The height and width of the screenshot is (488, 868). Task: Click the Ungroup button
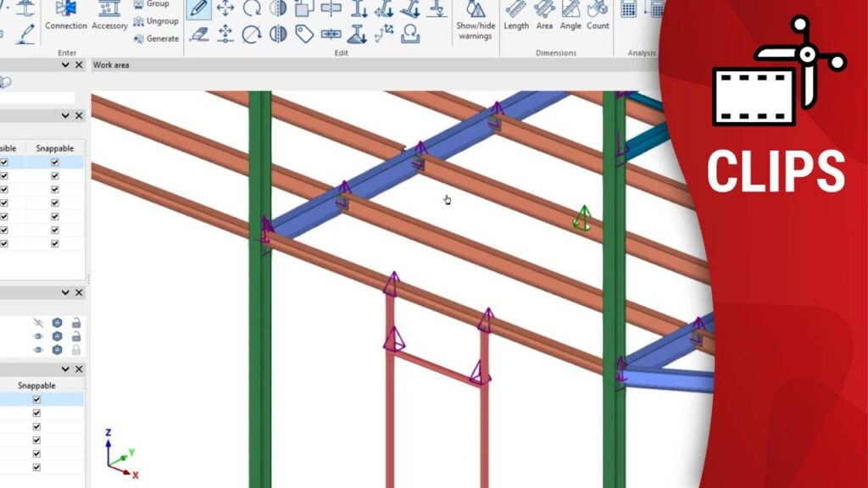[x=155, y=21]
